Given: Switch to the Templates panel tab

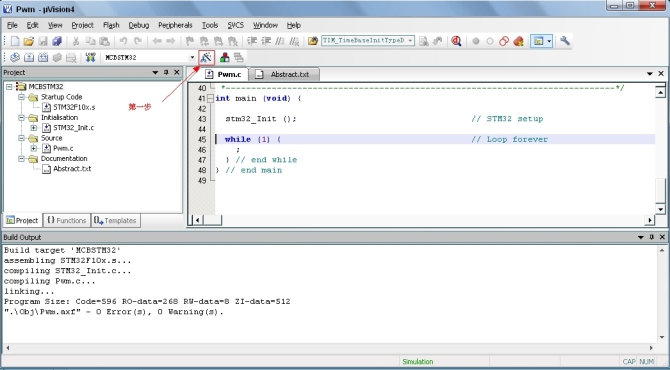Looking at the screenshot, I should 115,220.
